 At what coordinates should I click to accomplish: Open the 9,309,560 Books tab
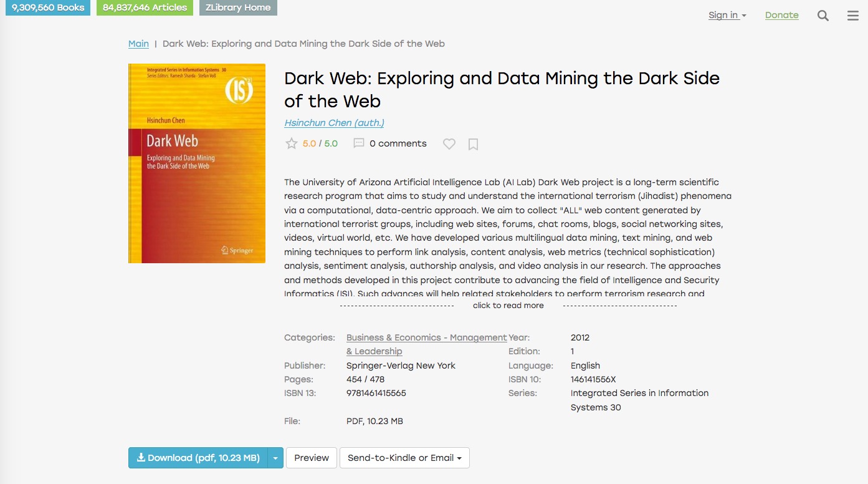[x=48, y=7]
